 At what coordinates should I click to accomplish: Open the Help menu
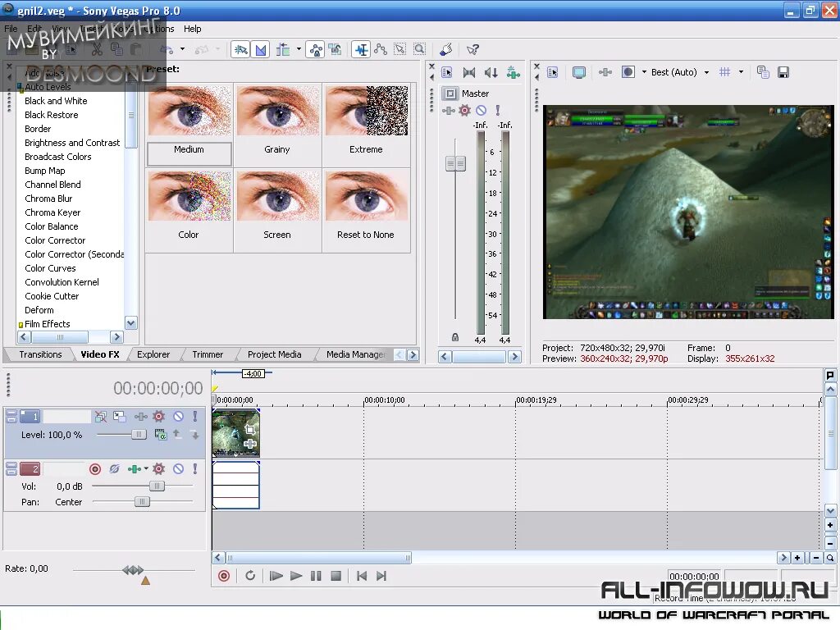click(192, 29)
